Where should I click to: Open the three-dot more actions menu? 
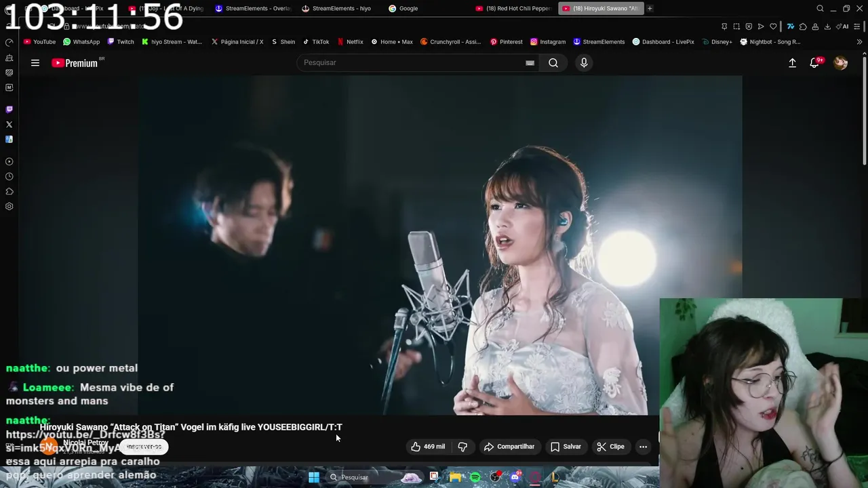click(643, 447)
